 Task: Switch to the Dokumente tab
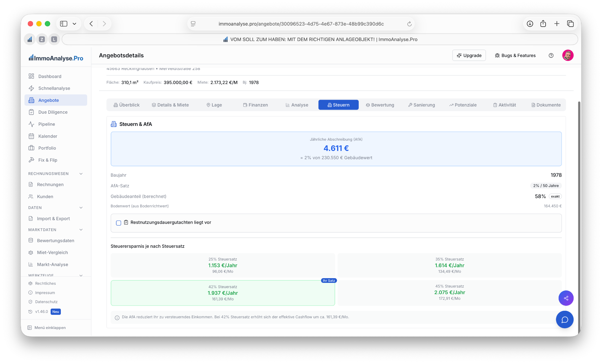click(x=546, y=105)
